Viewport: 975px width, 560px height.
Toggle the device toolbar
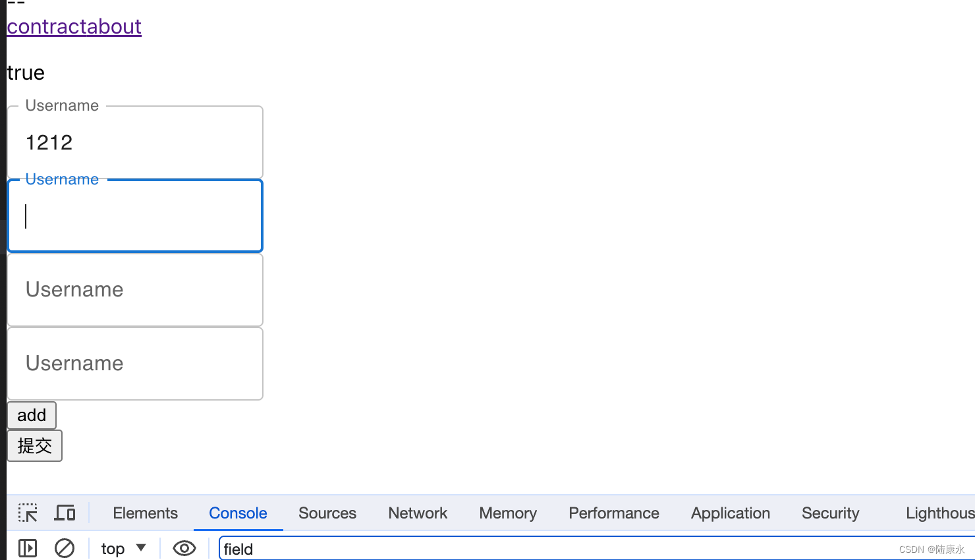(65, 513)
